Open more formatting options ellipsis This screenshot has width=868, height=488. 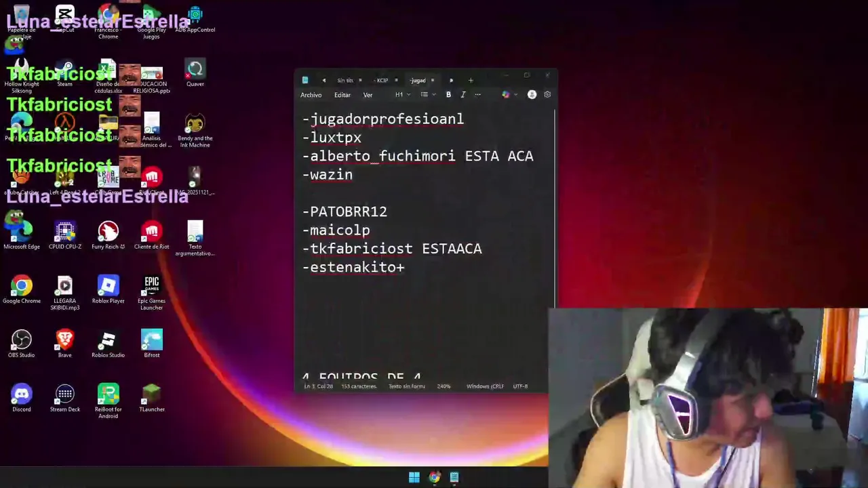pos(477,95)
